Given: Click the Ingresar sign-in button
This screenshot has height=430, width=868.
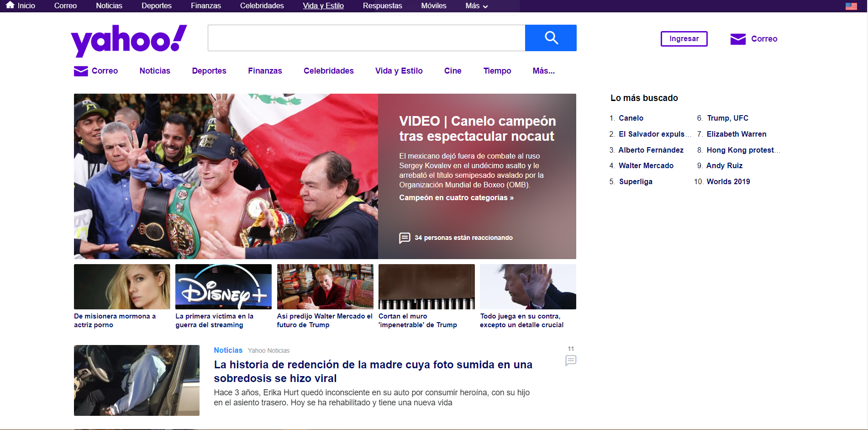Looking at the screenshot, I should [684, 39].
